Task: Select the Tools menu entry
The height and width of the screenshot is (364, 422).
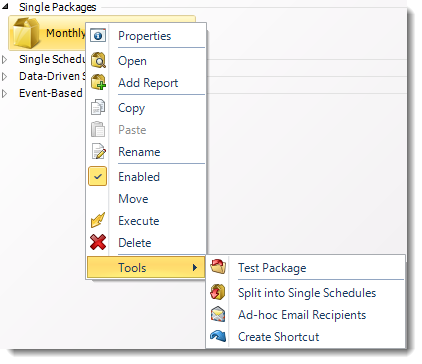Action: (x=146, y=267)
